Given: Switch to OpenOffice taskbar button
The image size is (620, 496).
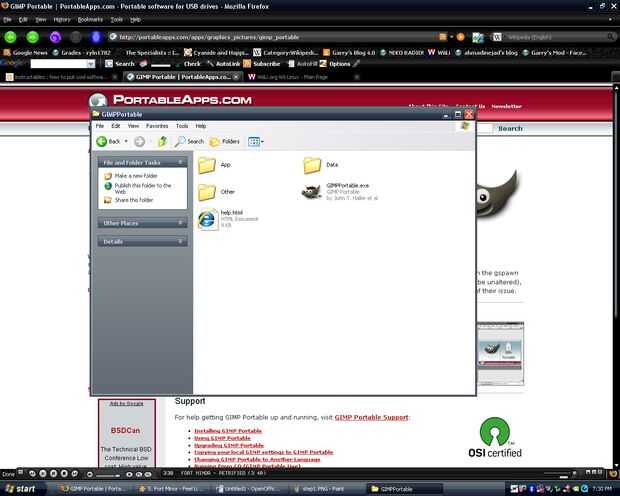Looking at the screenshot, I should pyautogui.click(x=251, y=489).
